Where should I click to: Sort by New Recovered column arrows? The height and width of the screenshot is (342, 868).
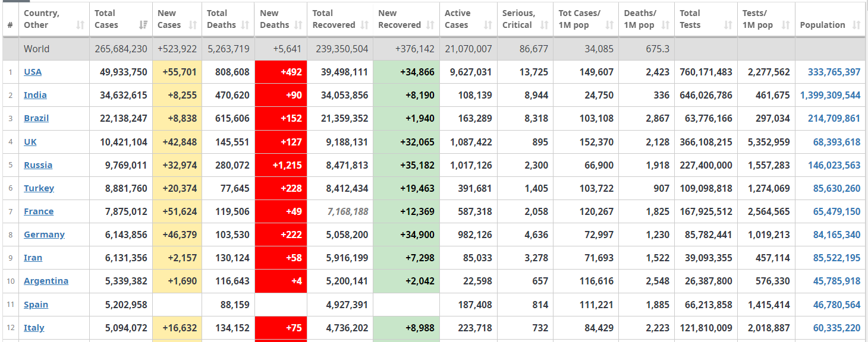(x=430, y=25)
